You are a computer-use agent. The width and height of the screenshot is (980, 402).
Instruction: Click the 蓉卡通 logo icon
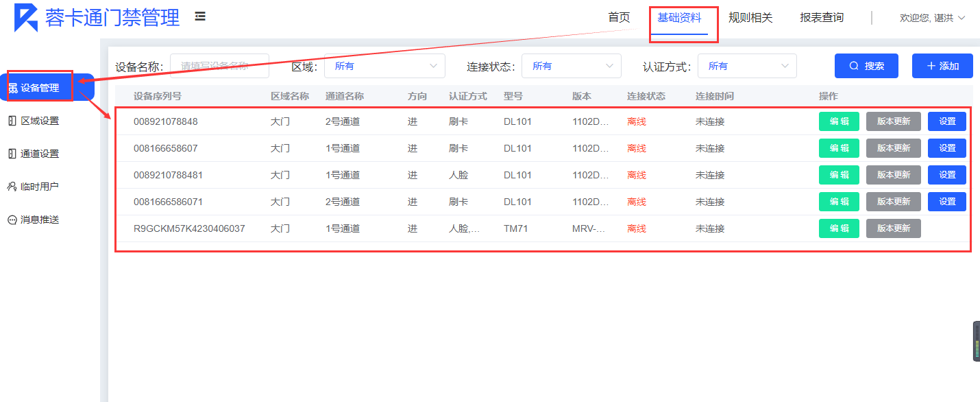click(x=26, y=18)
